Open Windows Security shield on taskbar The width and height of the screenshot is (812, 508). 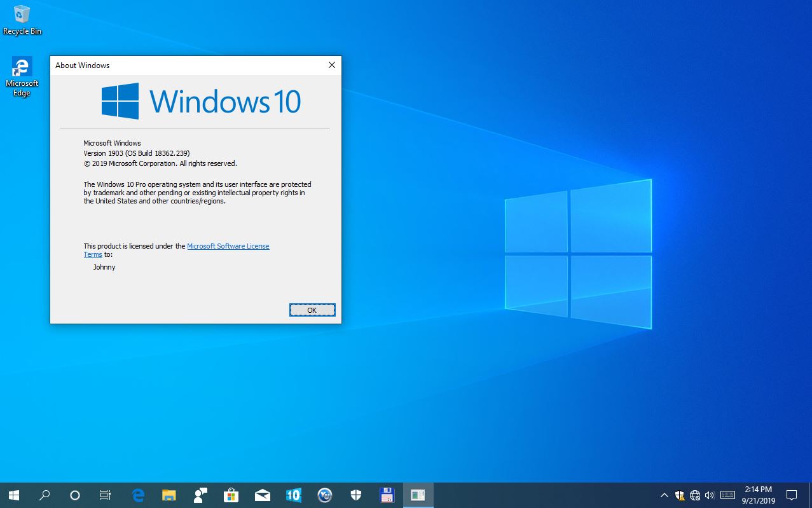(x=355, y=495)
